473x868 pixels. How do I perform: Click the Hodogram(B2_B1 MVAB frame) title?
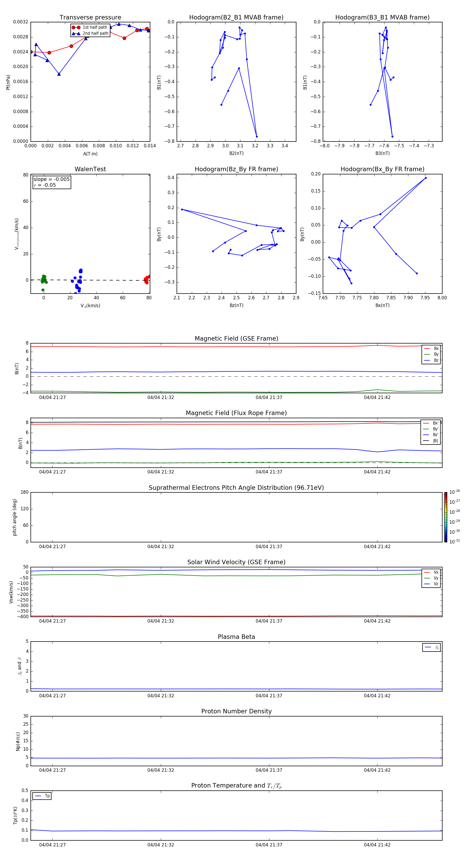tap(236, 18)
